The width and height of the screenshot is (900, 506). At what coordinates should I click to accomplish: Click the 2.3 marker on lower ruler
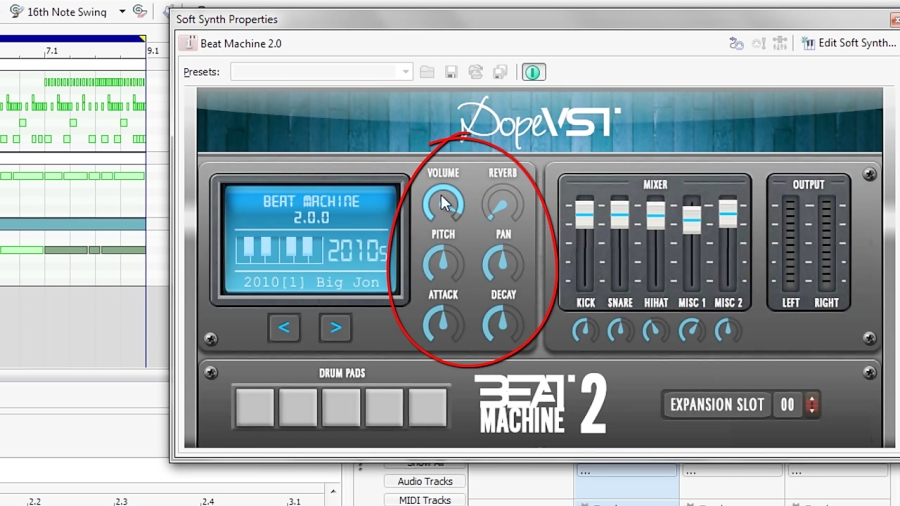[x=121, y=501]
